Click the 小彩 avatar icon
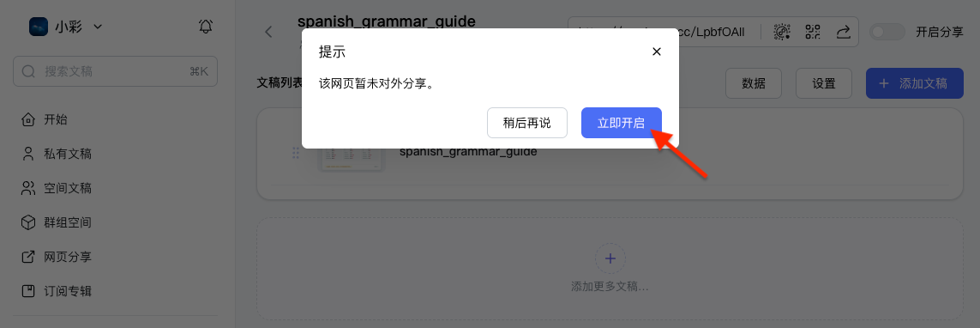This screenshot has height=328, width=980. point(39,27)
